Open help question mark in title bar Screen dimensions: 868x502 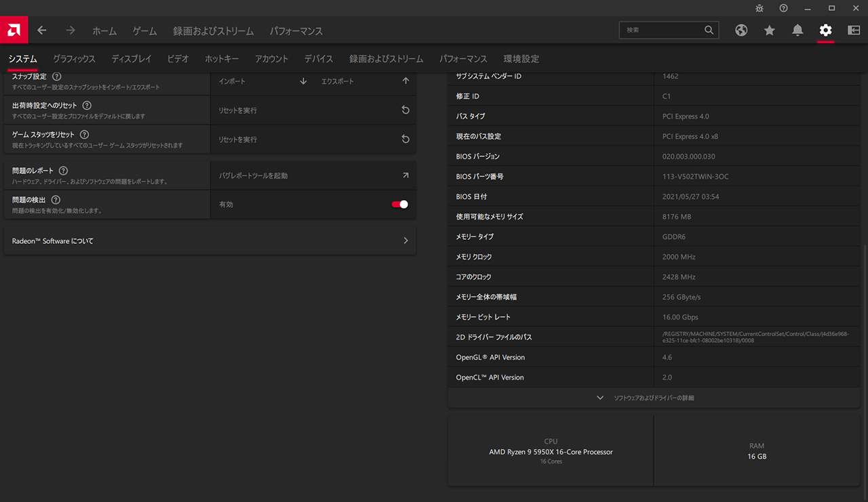tap(783, 8)
